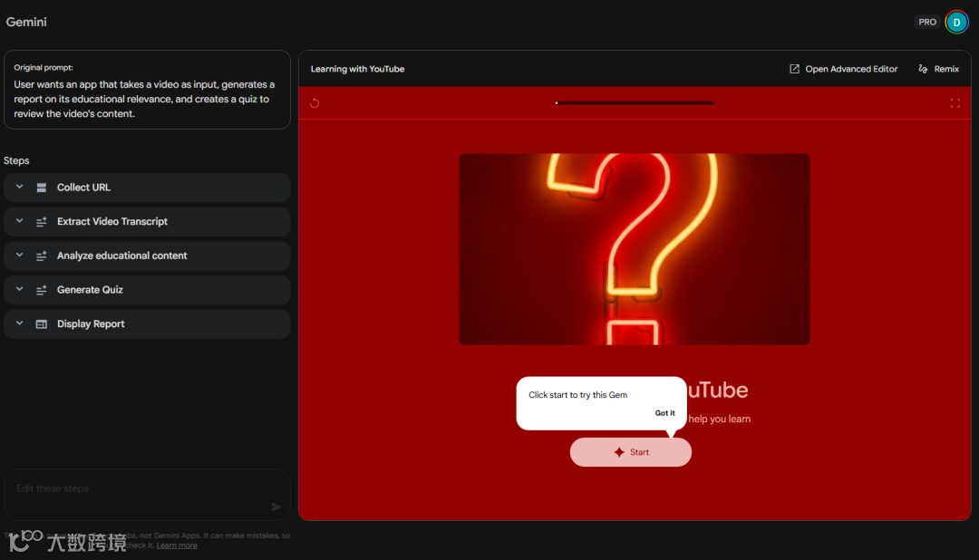Viewport: 979px width, 560px height.
Task: Dismiss tooltip with Got it
Action: (x=665, y=412)
